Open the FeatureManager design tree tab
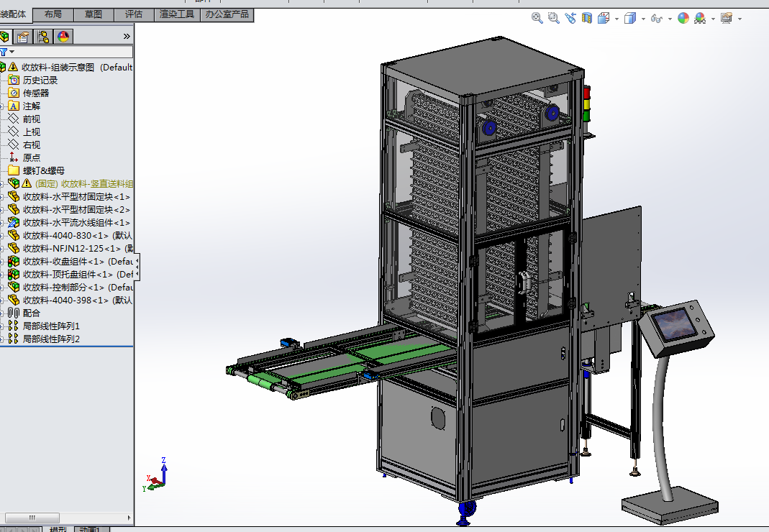 point(4,37)
